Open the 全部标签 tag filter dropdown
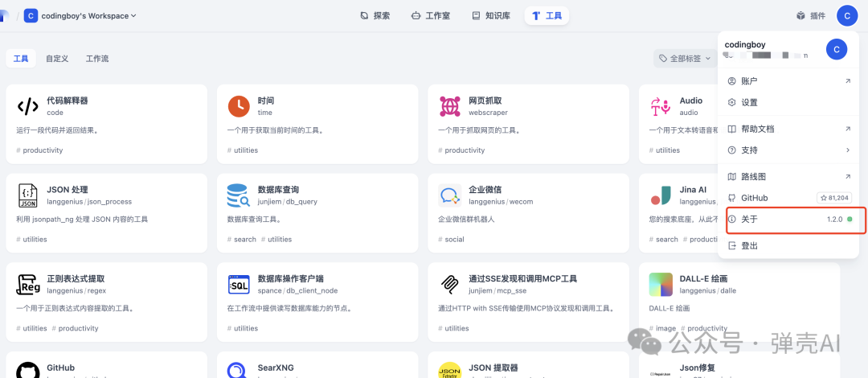The width and height of the screenshot is (868, 378). tap(686, 58)
